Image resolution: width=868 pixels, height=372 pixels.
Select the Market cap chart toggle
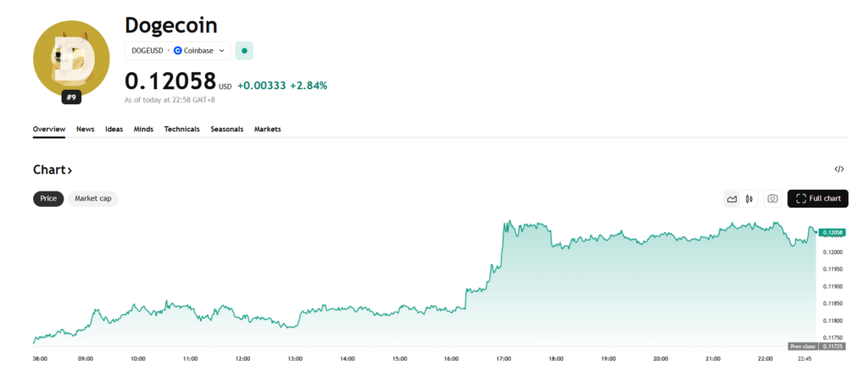pyautogui.click(x=93, y=198)
